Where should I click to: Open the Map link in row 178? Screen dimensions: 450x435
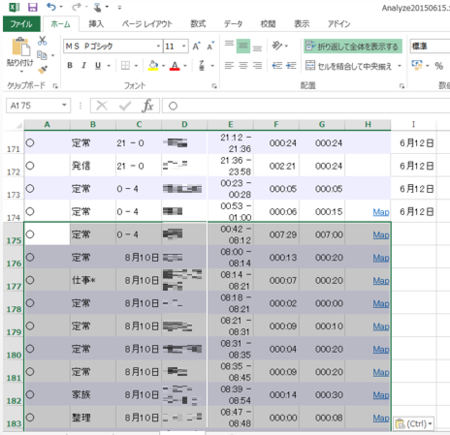click(x=381, y=304)
